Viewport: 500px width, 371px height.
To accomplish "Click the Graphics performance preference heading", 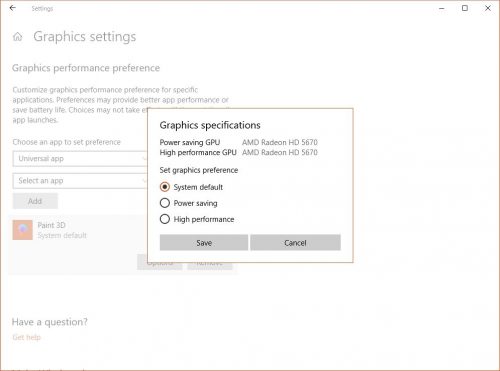I will pos(86,68).
